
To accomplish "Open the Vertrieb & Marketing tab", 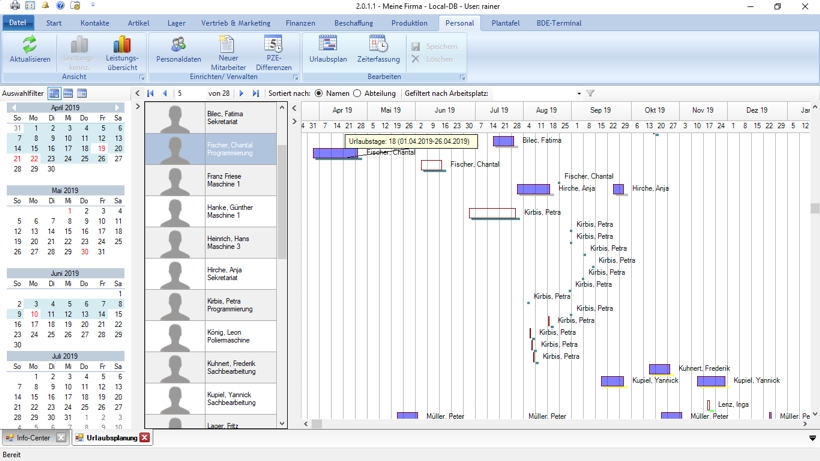I will pos(236,23).
